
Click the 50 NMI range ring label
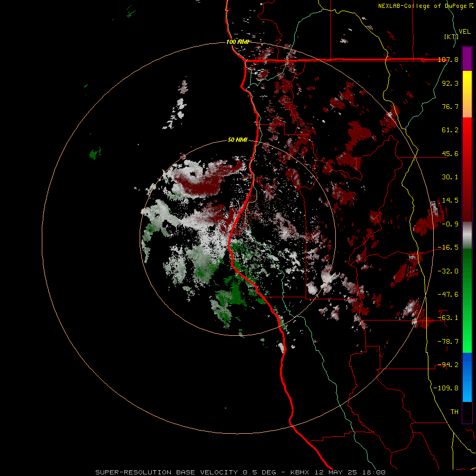[x=237, y=140]
